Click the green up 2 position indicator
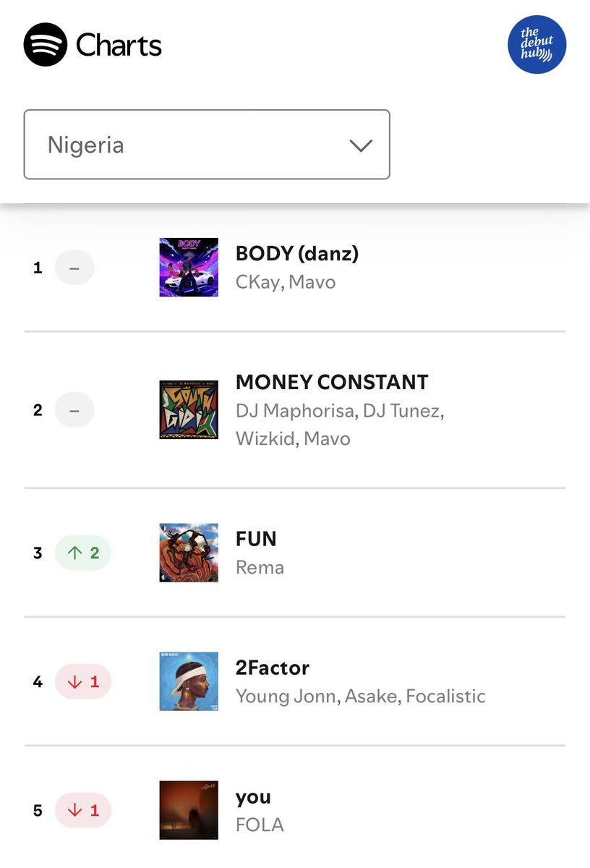The height and width of the screenshot is (868, 590). [83, 553]
